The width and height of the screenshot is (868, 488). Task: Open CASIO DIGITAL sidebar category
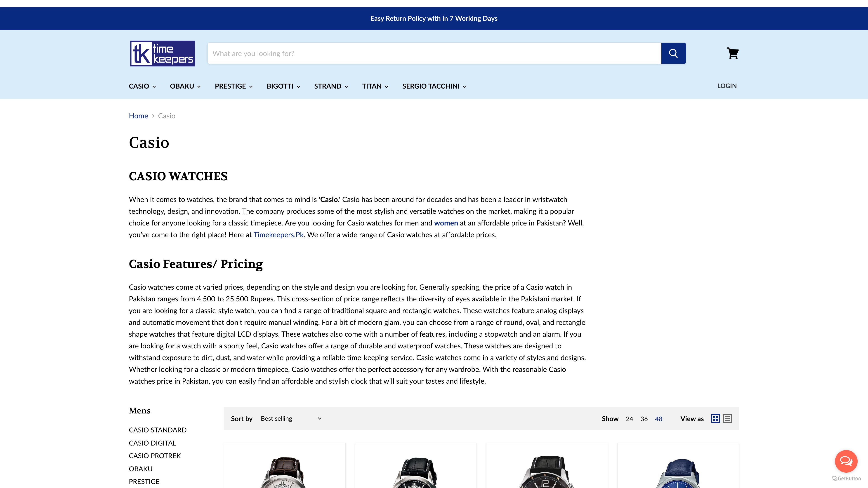click(152, 443)
